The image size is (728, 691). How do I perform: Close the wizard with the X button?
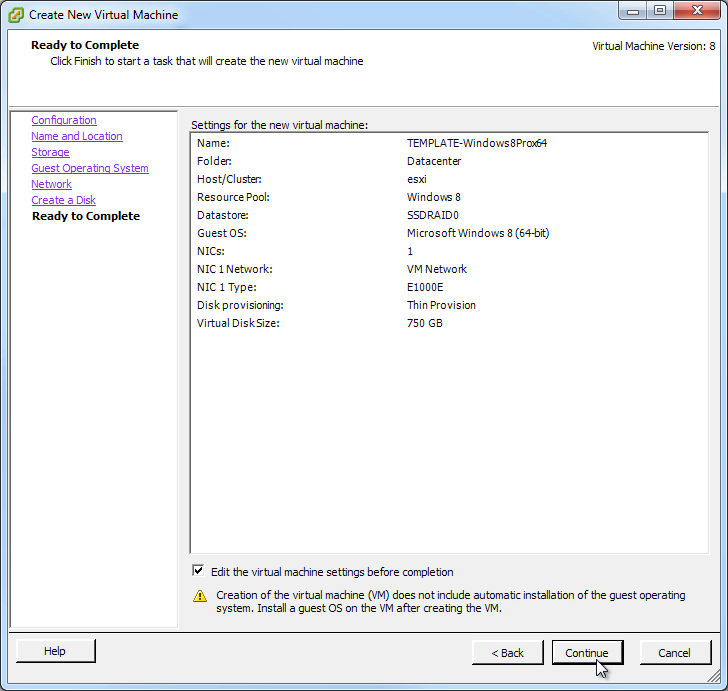[x=697, y=11]
